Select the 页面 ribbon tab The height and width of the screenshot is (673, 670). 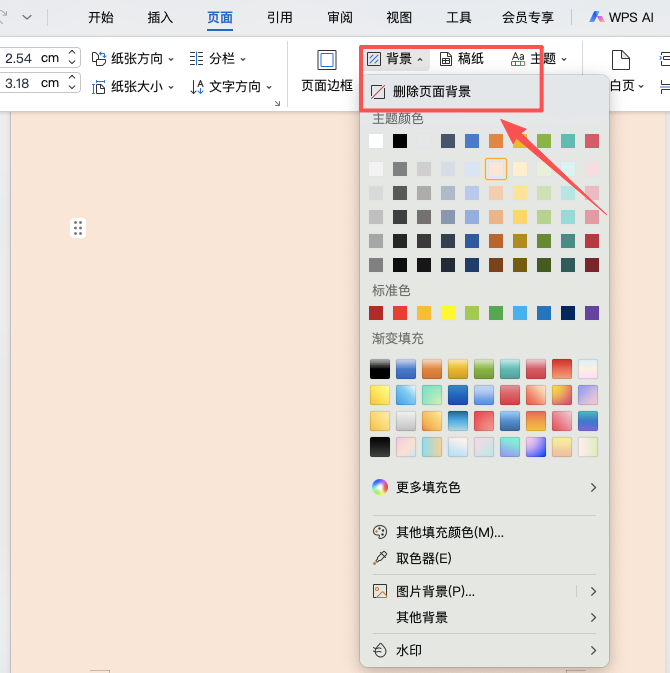220,17
